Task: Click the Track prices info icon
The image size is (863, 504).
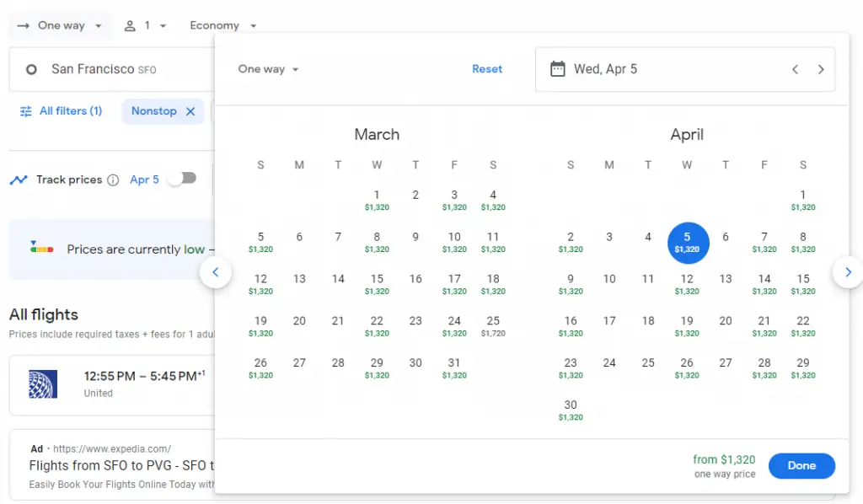Action: tap(113, 180)
